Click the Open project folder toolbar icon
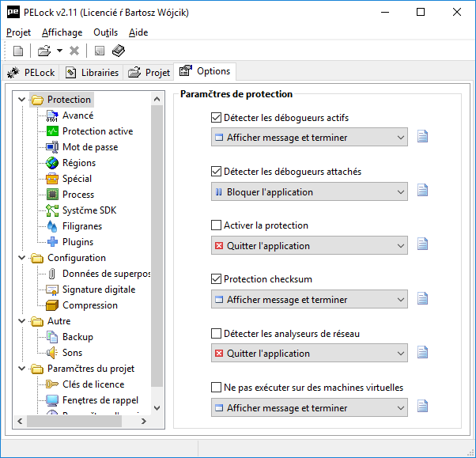The image size is (476, 458). click(44, 51)
